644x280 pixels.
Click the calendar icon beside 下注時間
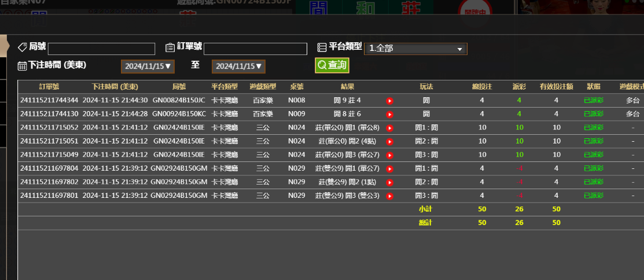point(22,65)
